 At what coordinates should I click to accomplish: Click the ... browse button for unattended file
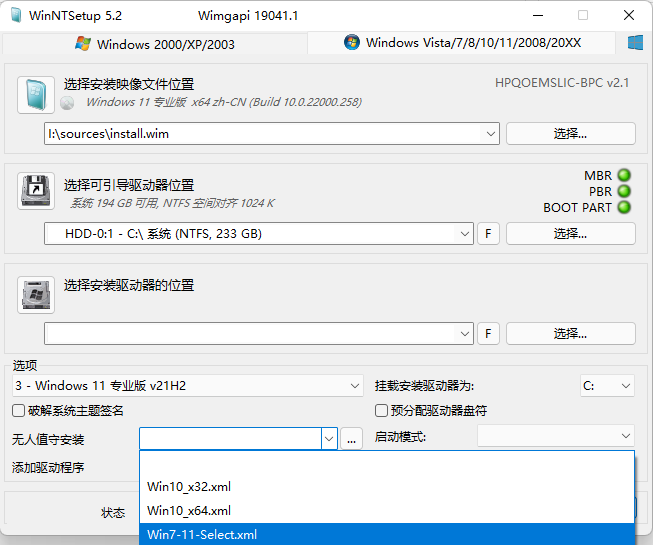pyautogui.click(x=351, y=438)
